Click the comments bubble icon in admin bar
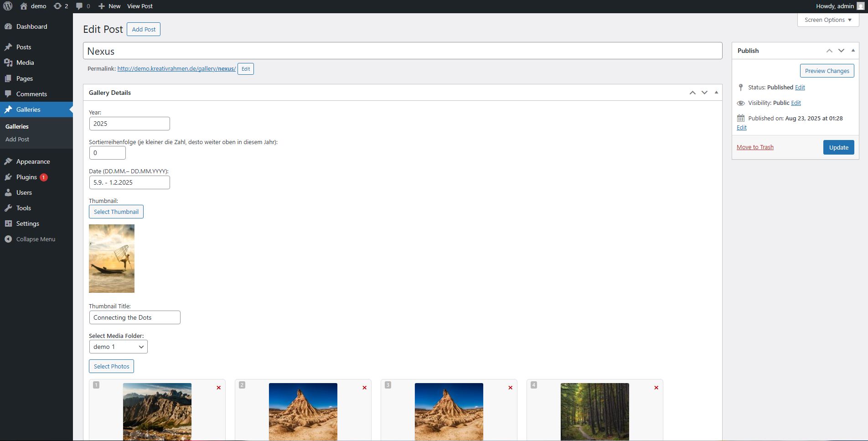Image resolution: width=868 pixels, height=441 pixels. pos(79,6)
